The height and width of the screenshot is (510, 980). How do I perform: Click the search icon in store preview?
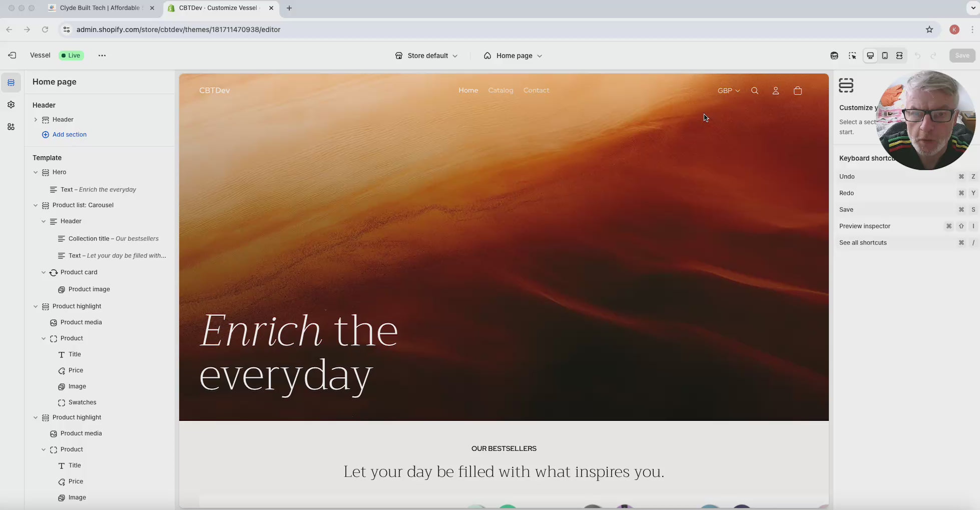(x=755, y=91)
